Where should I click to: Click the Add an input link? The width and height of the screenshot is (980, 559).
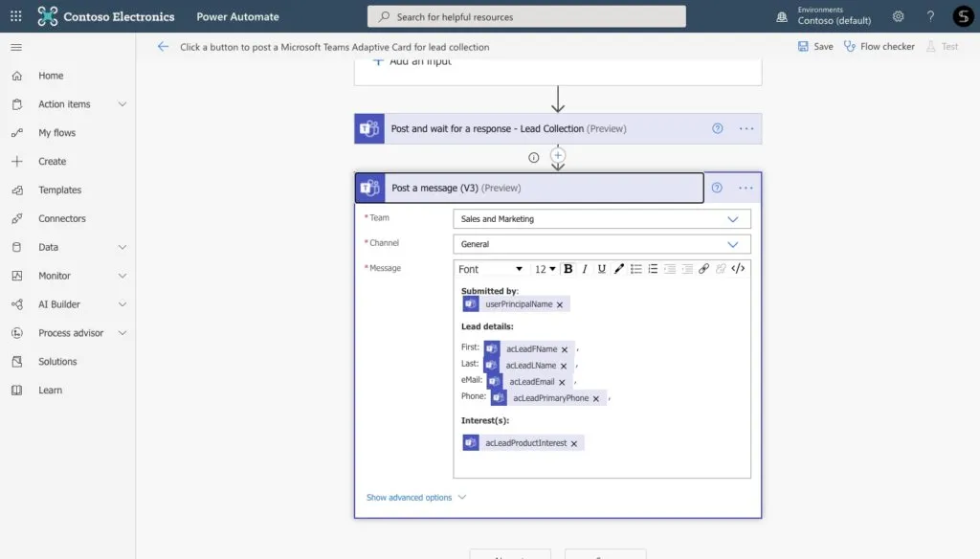pos(412,62)
